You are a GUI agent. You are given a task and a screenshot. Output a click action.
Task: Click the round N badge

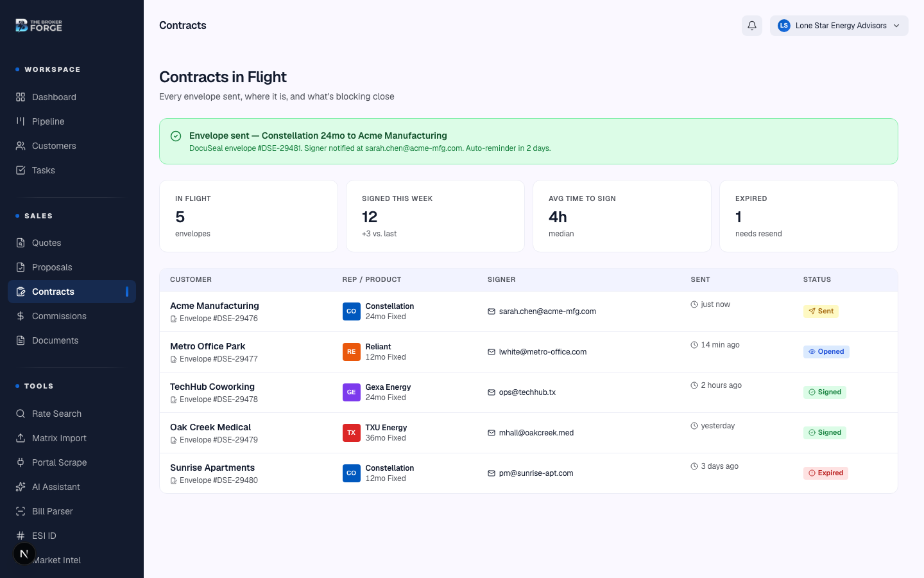(x=24, y=554)
